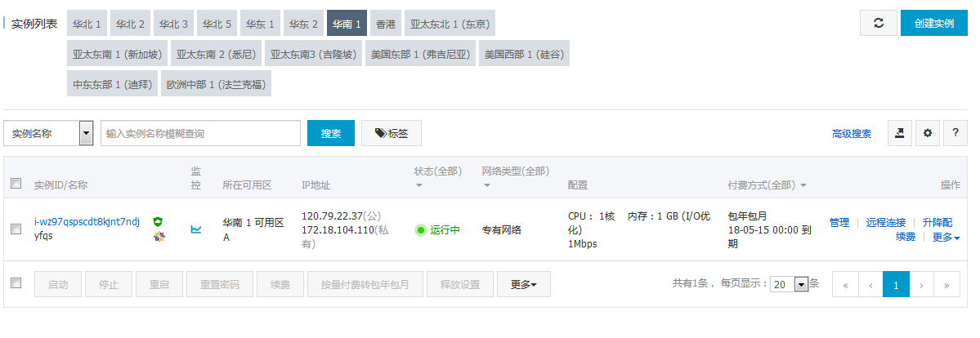
Task: Click the bottom toolbar 续费 button
Action: point(280,284)
